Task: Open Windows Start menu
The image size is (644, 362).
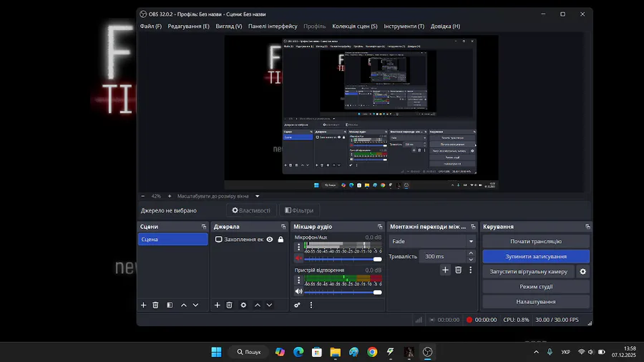Action: tap(216, 352)
